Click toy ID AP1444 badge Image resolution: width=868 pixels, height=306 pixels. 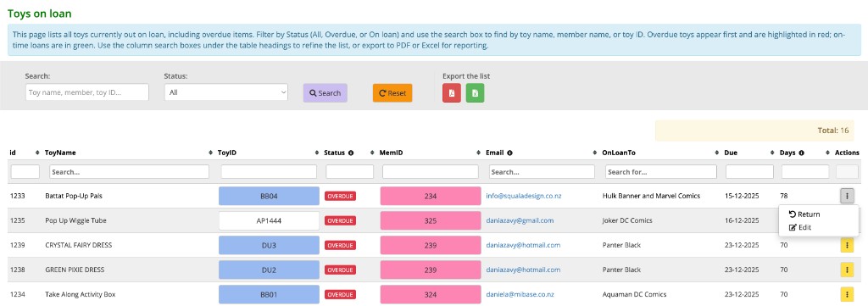[x=269, y=220]
